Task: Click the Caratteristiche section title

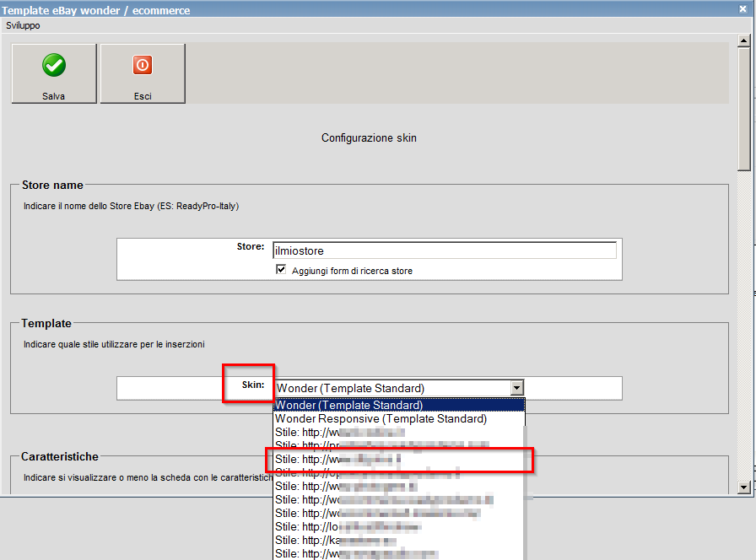Action: (x=60, y=456)
